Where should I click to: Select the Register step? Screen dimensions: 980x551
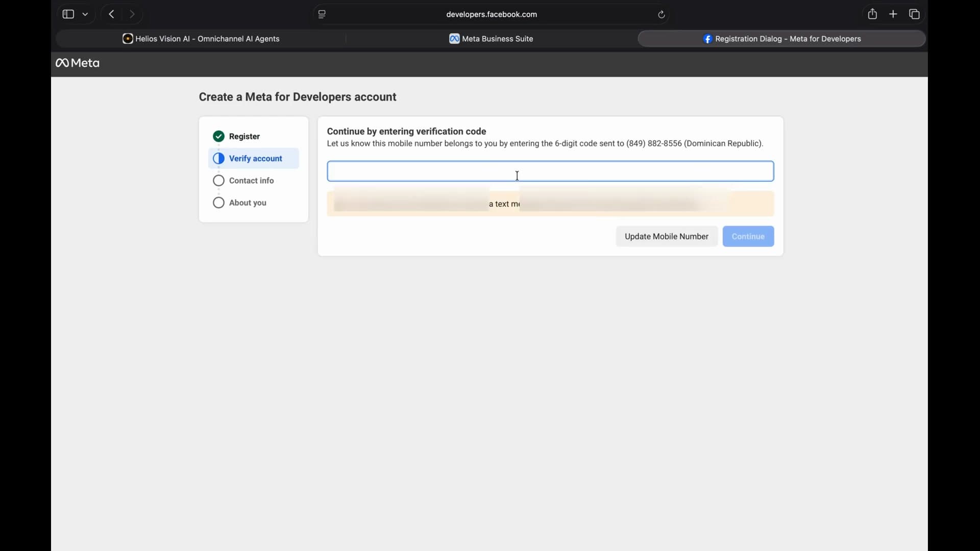coord(254,137)
